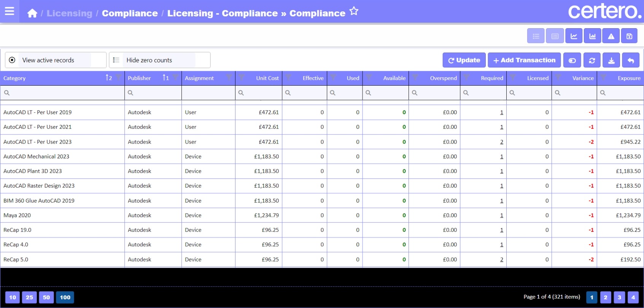This screenshot has width=644, height=308.
Task: Open the Available column filter funnel
Action: (x=369, y=78)
